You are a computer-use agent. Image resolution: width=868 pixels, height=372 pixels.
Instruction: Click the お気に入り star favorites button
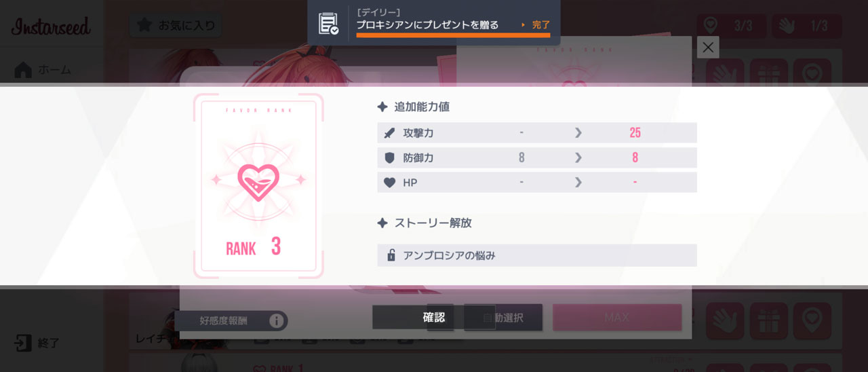pos(176,25)
